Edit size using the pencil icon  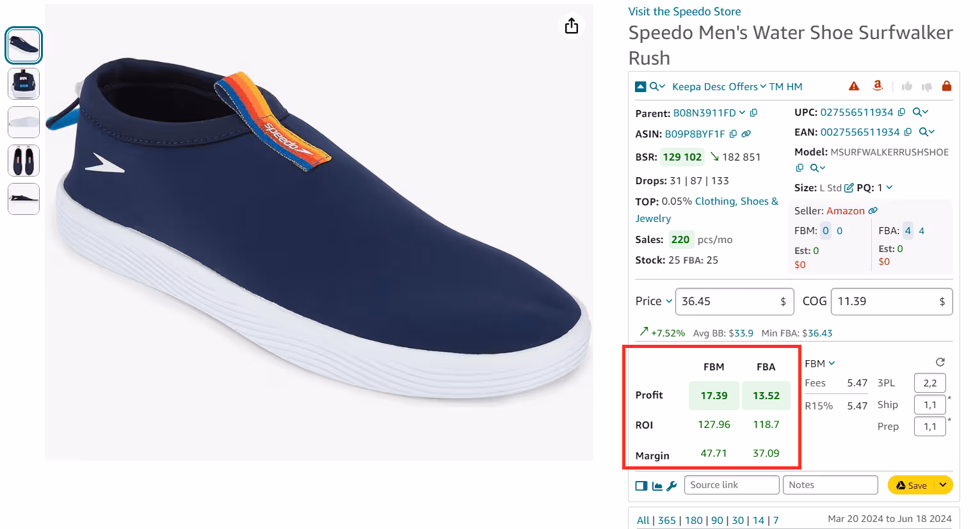[x=849, y=188]
